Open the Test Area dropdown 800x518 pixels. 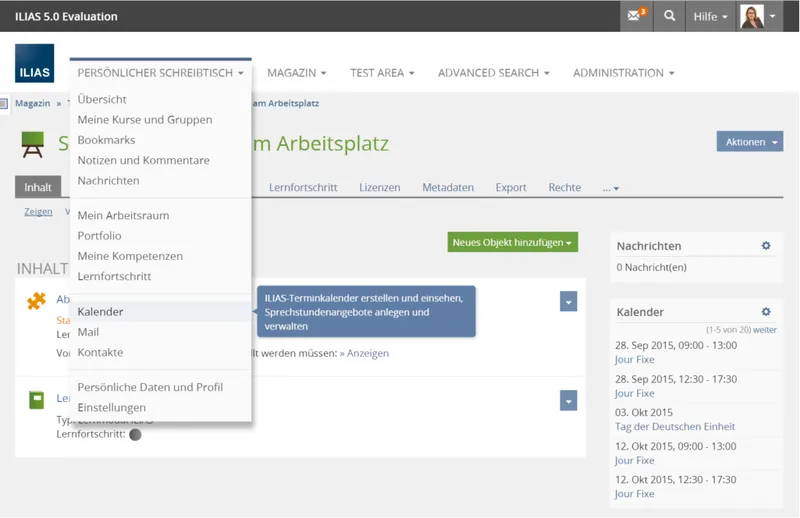[382, 72]
